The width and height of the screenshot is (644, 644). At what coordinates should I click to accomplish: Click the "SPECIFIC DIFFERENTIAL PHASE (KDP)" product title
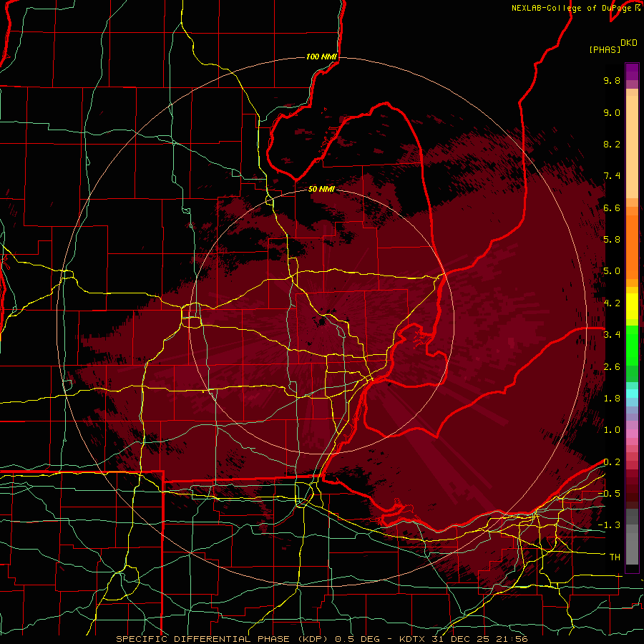pyautogui.click(x=222, y=639)
